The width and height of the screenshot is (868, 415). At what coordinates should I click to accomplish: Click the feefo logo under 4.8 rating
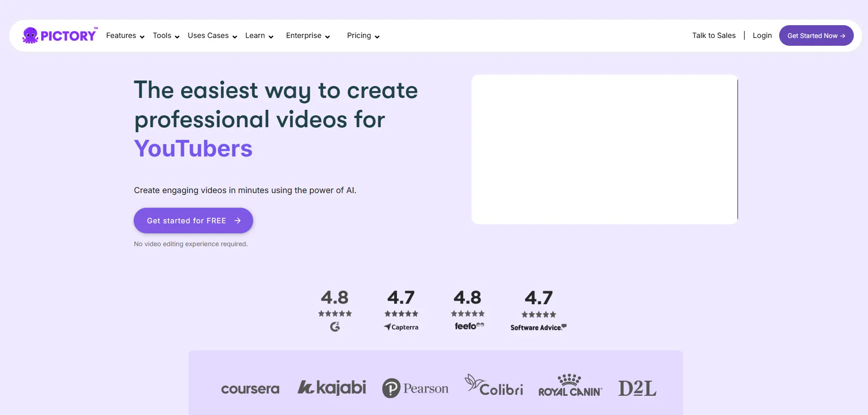[469, 326]
